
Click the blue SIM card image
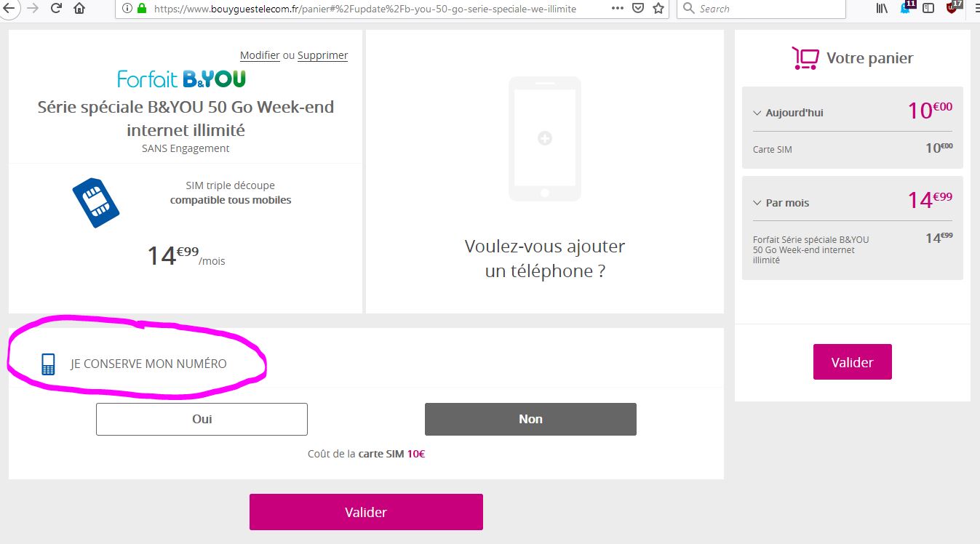point(95,202)
